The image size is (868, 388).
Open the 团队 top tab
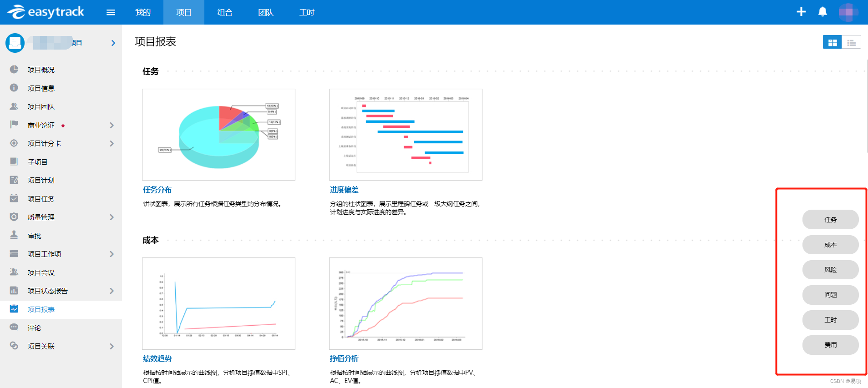[x=266, y=12]
